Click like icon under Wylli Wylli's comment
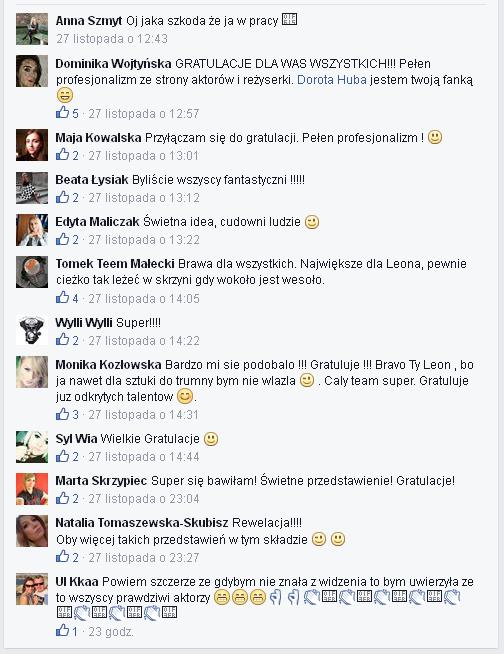This screenshot has height=654, width=504. click(x=63, y=340)
